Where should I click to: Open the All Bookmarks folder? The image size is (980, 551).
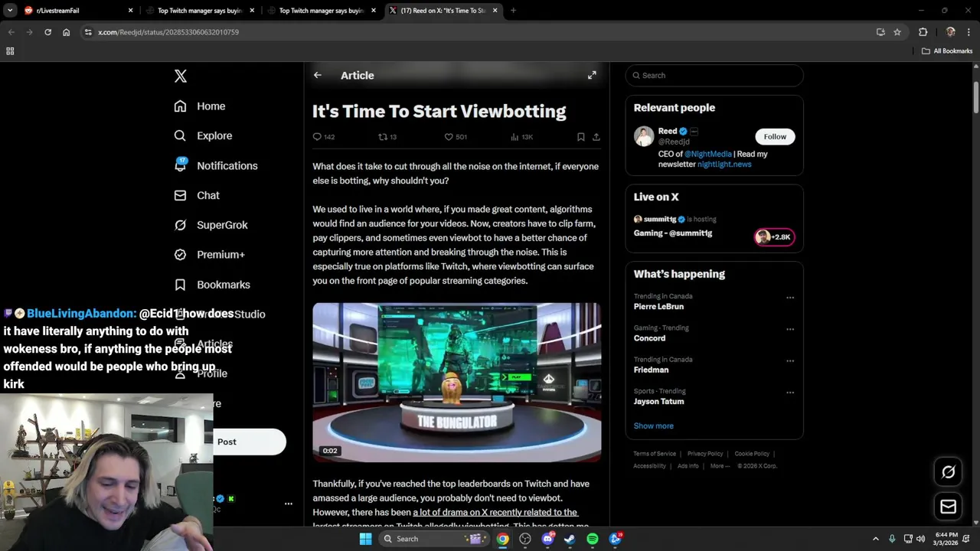point(947,51)
